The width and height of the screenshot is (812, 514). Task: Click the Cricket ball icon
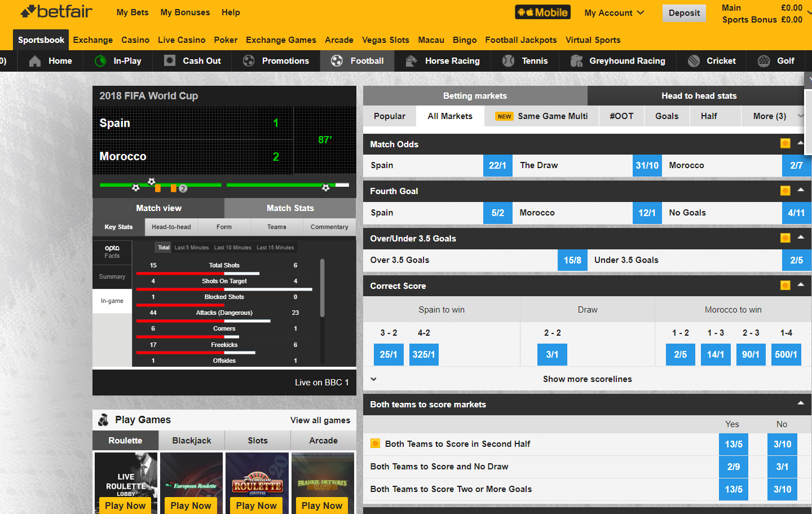tap(694, 61)
